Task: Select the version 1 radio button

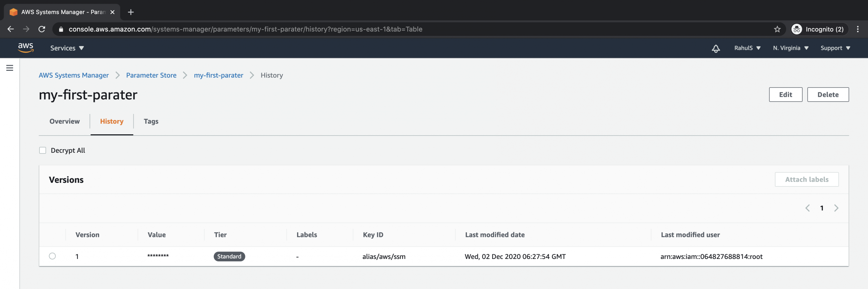Action: 52,256
